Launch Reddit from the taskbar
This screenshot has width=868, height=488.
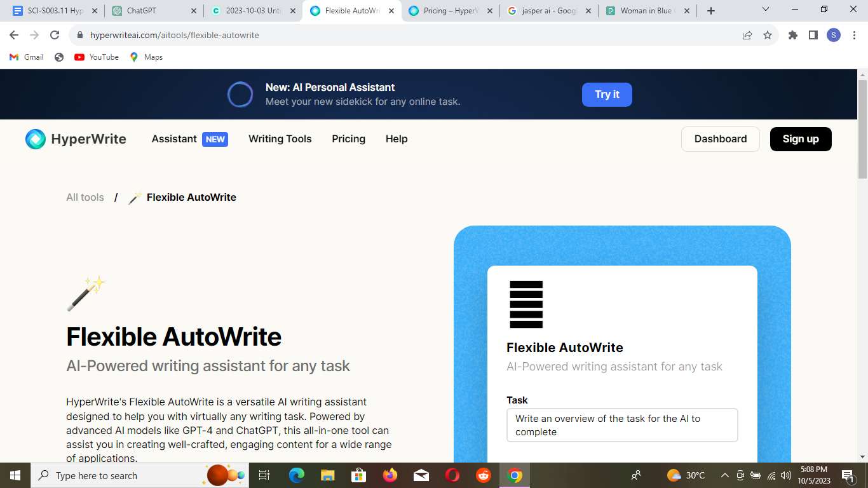point(483,475)
